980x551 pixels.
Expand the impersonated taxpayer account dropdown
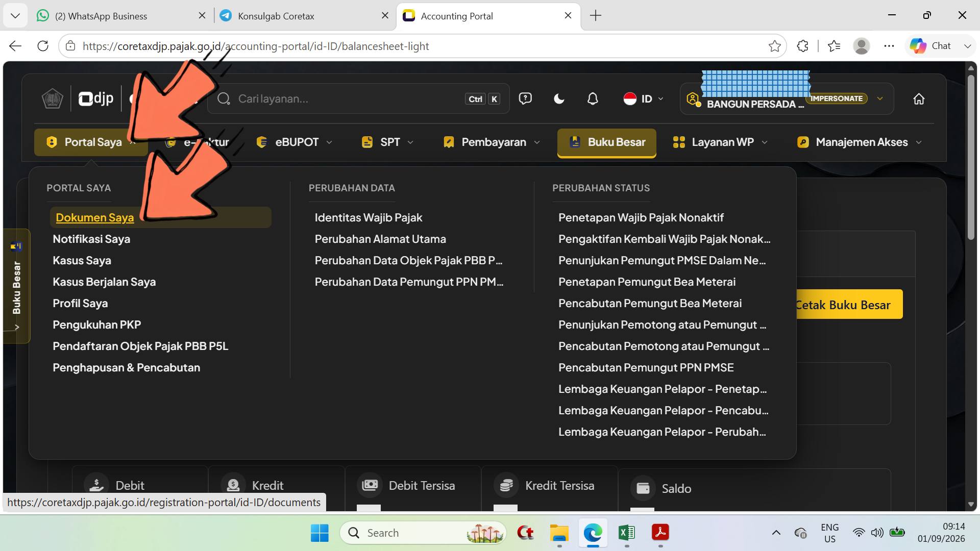point(879,98)
